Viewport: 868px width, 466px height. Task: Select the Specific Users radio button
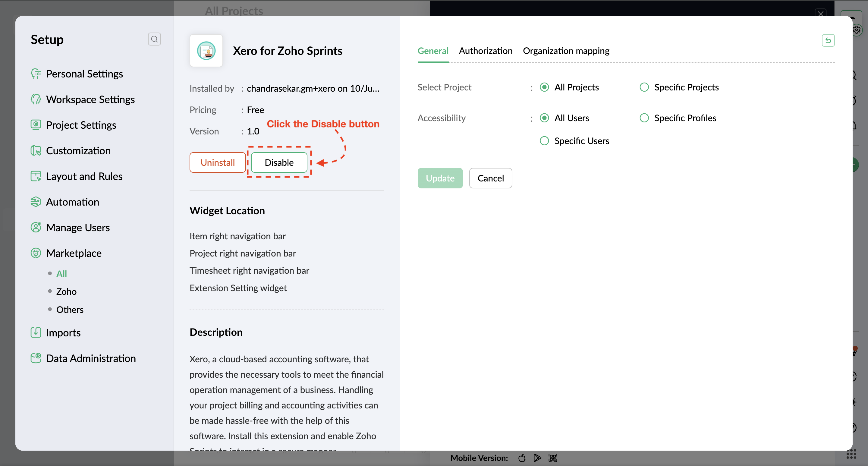pos(544,140)
